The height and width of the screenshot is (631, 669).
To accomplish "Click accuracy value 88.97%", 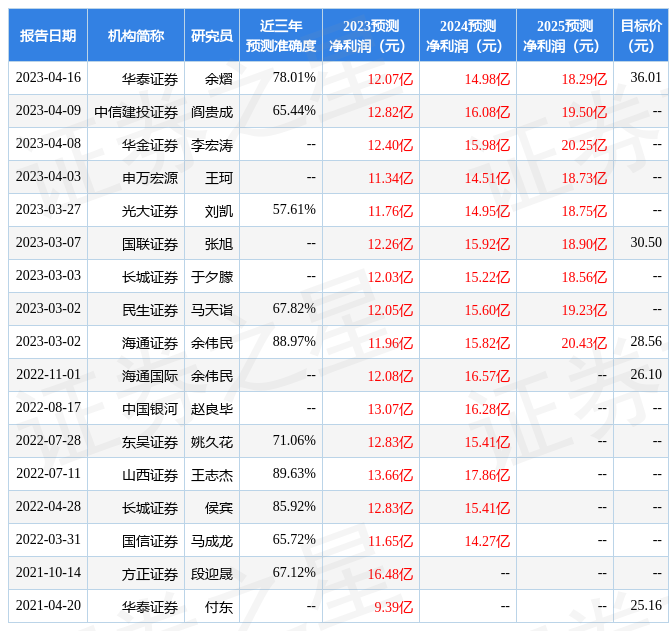I will tap(294, 341).
